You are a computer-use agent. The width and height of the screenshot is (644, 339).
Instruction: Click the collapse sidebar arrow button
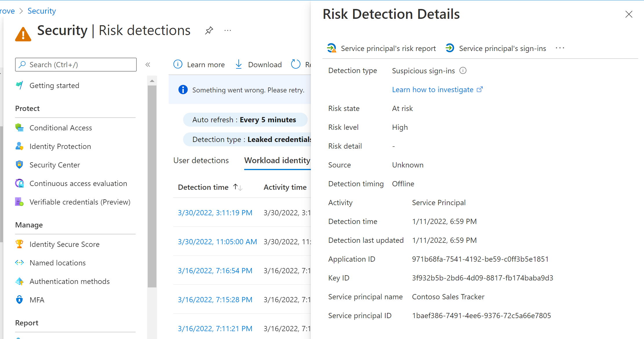tap(147, 64)
